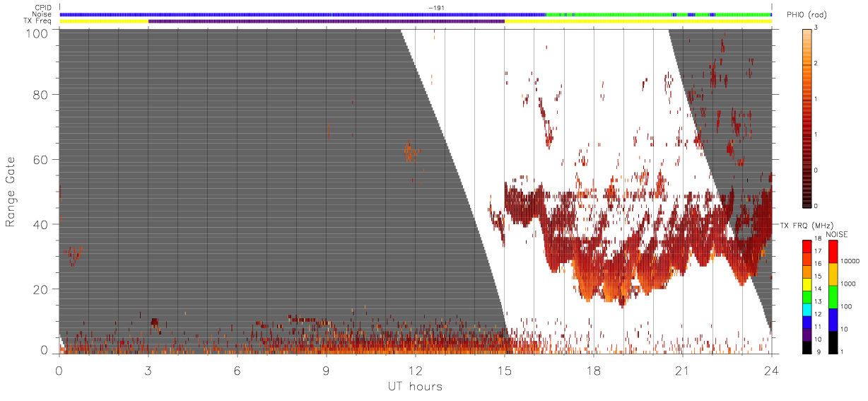Click the Range Gate axis title

(x=11, y=192)
